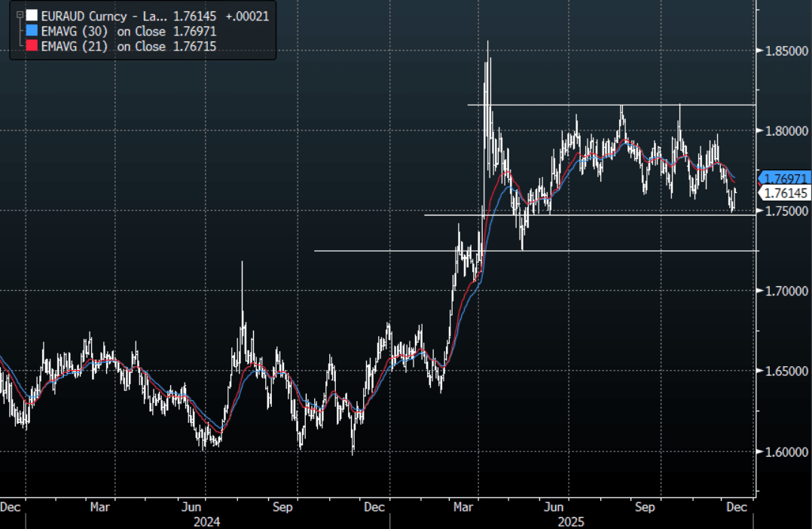Click the 2024 year label on time axis

tap(206, 521)
